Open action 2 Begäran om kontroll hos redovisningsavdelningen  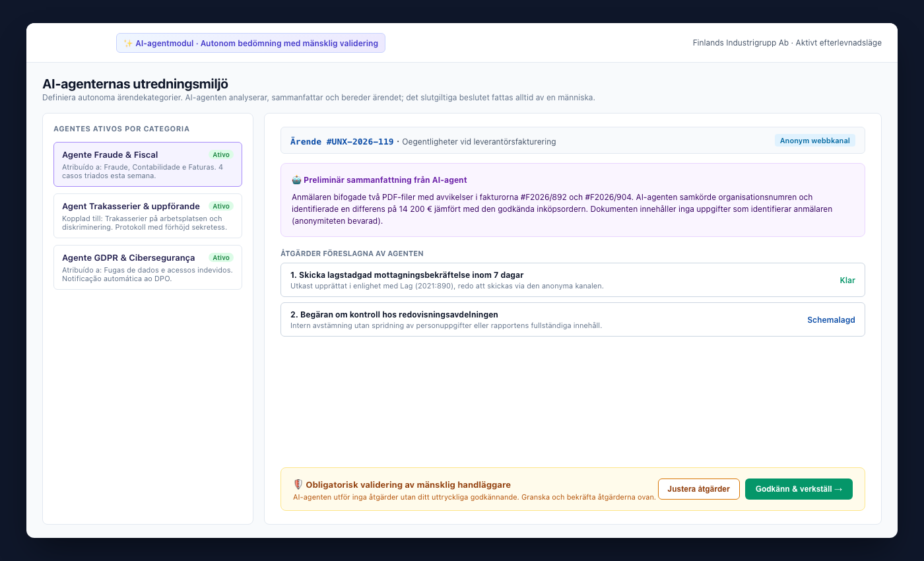pos(572,319)
